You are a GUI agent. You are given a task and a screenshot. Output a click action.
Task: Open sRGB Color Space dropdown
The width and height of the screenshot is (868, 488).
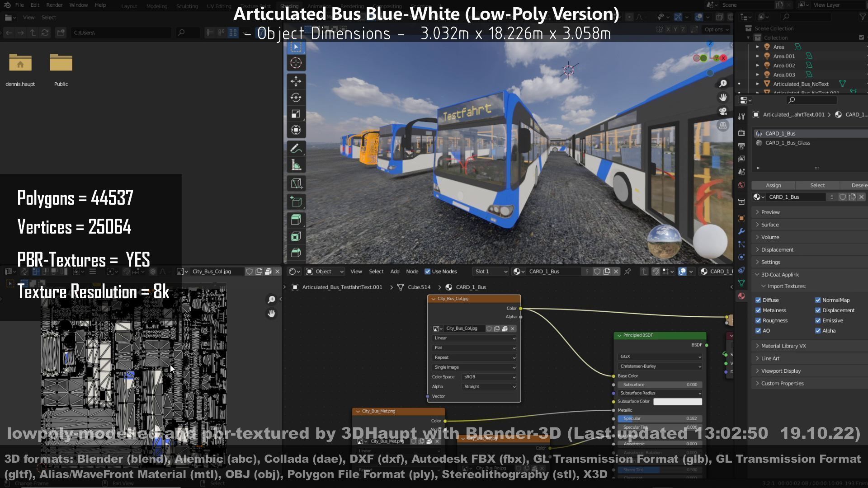click(490, 377)
